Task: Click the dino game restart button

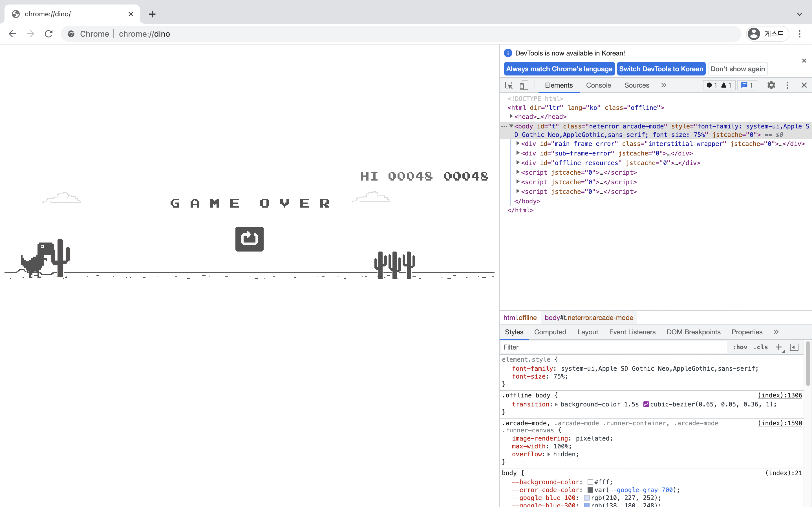Action: [x=249, y=239]
